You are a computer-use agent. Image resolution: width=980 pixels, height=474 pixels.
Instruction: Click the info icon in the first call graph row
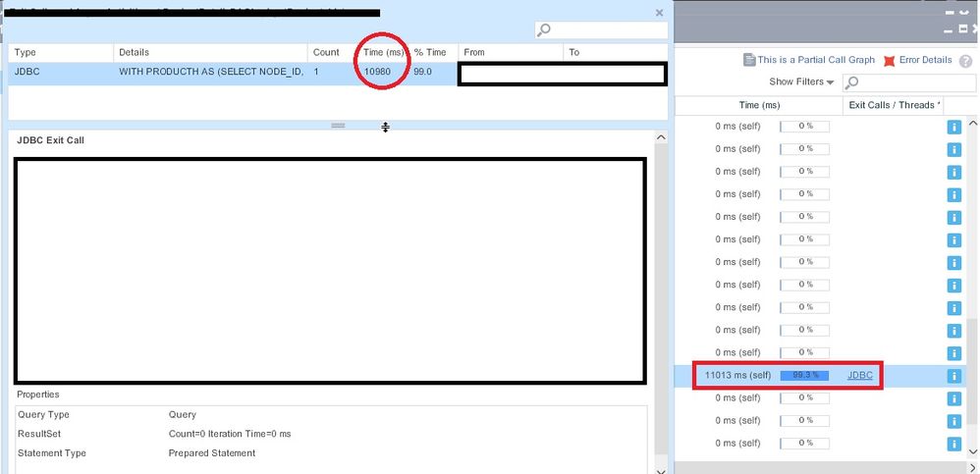click(x=953, y=127)
